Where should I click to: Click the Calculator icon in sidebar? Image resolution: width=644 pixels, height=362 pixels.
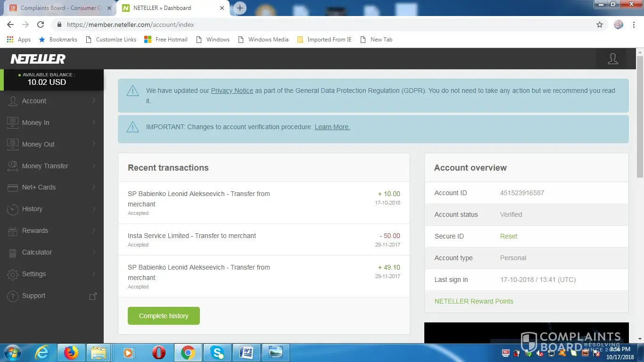[x=13, y=252]
